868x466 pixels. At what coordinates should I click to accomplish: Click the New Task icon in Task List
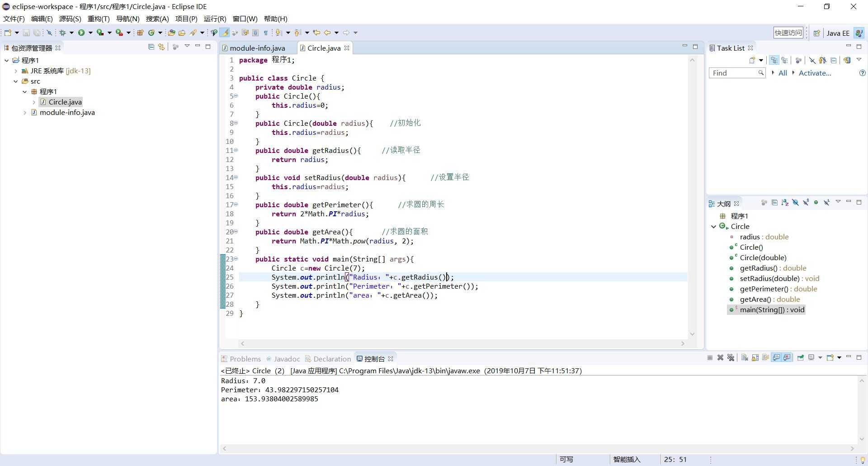point(752,60)
